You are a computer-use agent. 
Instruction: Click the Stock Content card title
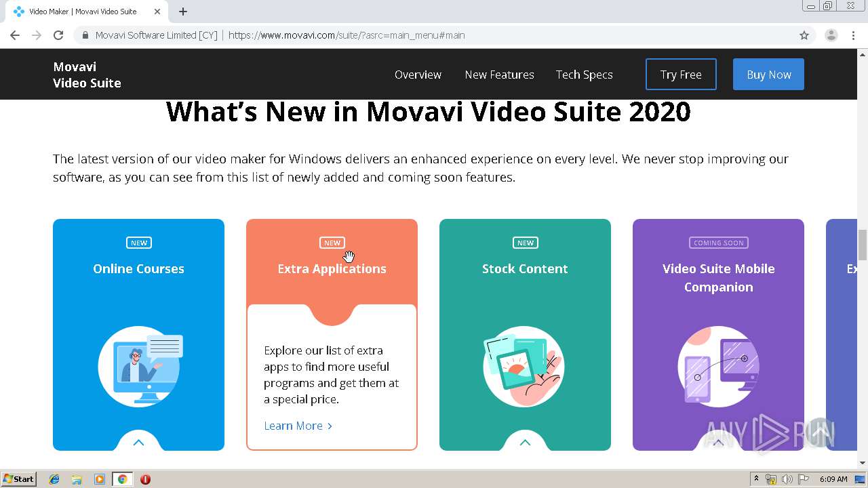525,268
